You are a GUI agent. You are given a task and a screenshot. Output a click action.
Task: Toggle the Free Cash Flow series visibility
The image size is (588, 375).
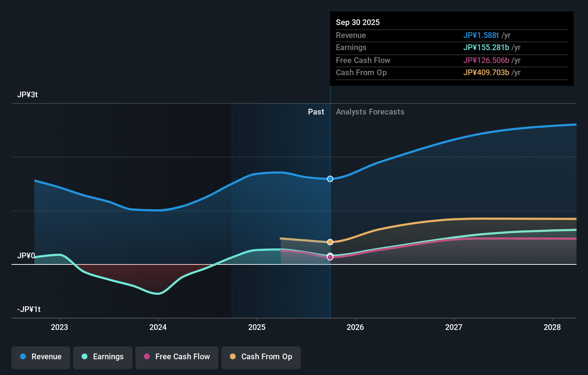pos(177,357)
